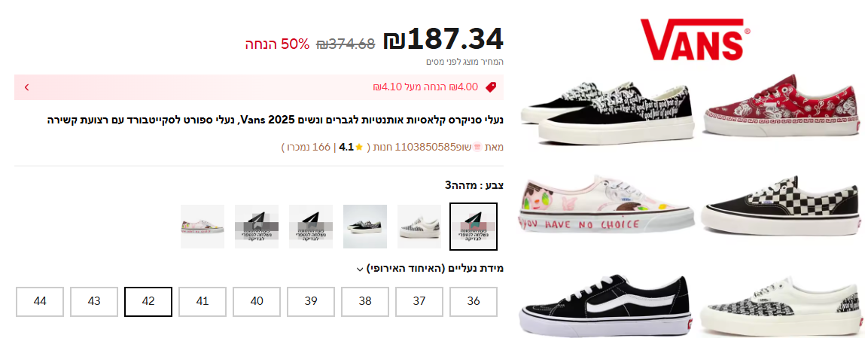Select the currently highlighted color variant thumbnail
This screenshot has height=338, width=868.
474,227
